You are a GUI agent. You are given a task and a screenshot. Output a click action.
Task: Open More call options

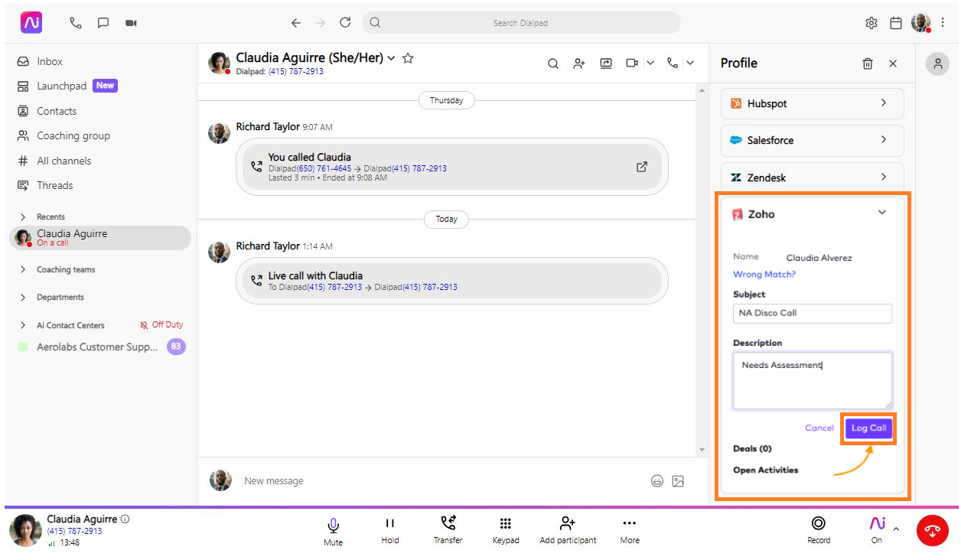coord(630,530)
